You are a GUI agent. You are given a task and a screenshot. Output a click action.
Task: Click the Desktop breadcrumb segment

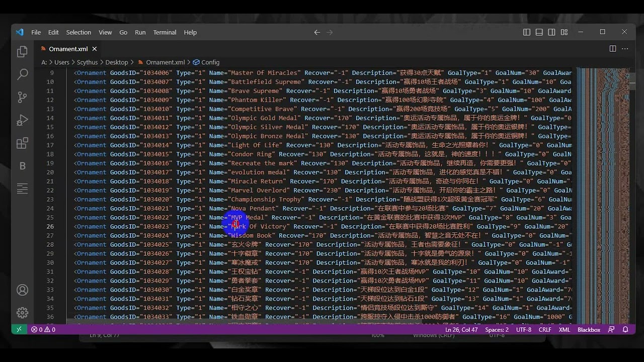(117, 62)
